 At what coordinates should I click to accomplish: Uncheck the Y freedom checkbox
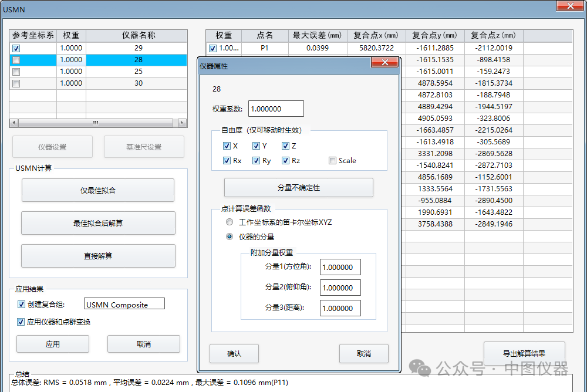pyautogui.click(x=257, y=146)
